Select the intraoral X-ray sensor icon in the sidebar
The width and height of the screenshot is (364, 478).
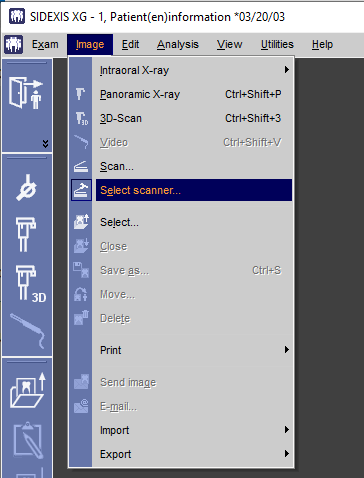coord(27,187)
